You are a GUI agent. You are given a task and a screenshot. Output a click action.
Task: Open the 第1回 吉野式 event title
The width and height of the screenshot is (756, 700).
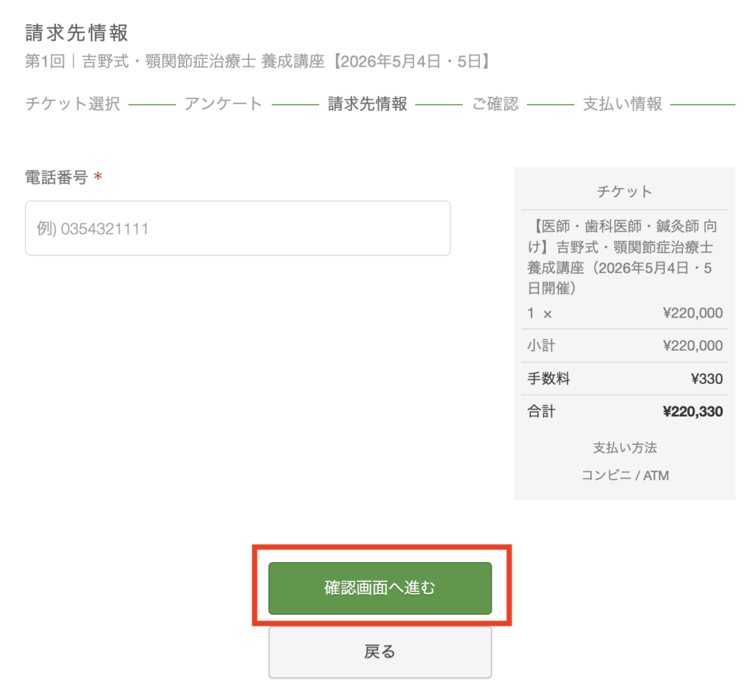tap(258, 61)
